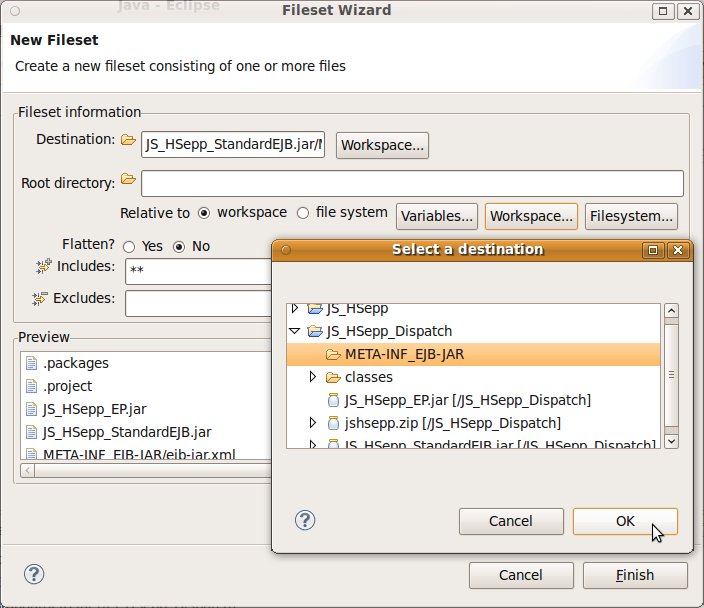This screenshot has width=704, height=608.
Task: Click the destination tree scrollbar down arrow
Action: click(x=672, y=439)
